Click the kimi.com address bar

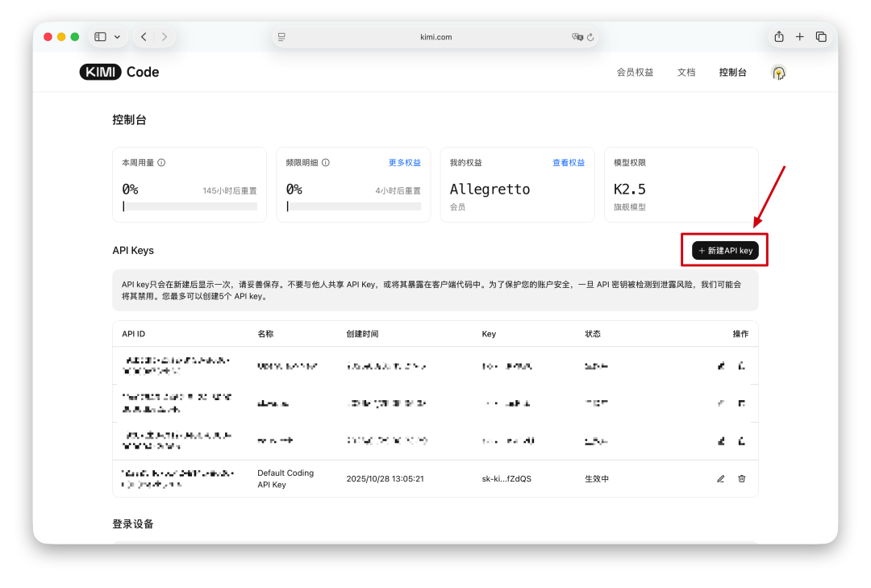435,36
